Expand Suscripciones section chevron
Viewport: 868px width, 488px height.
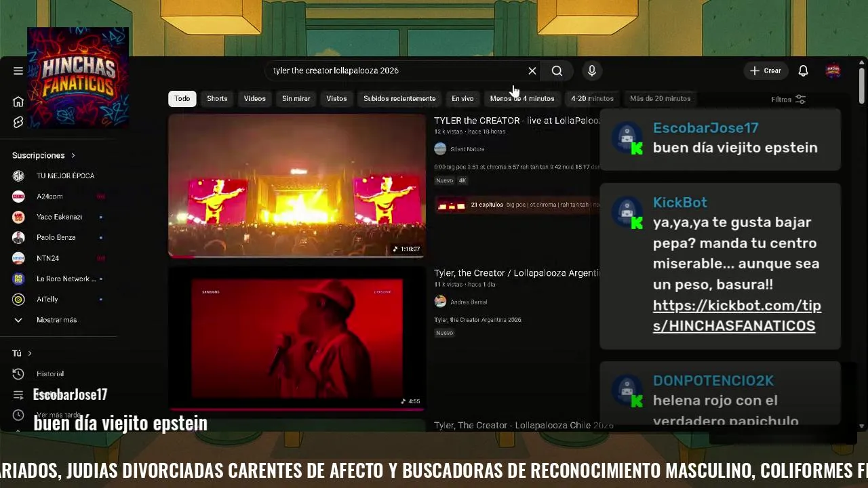coord(73,155)
